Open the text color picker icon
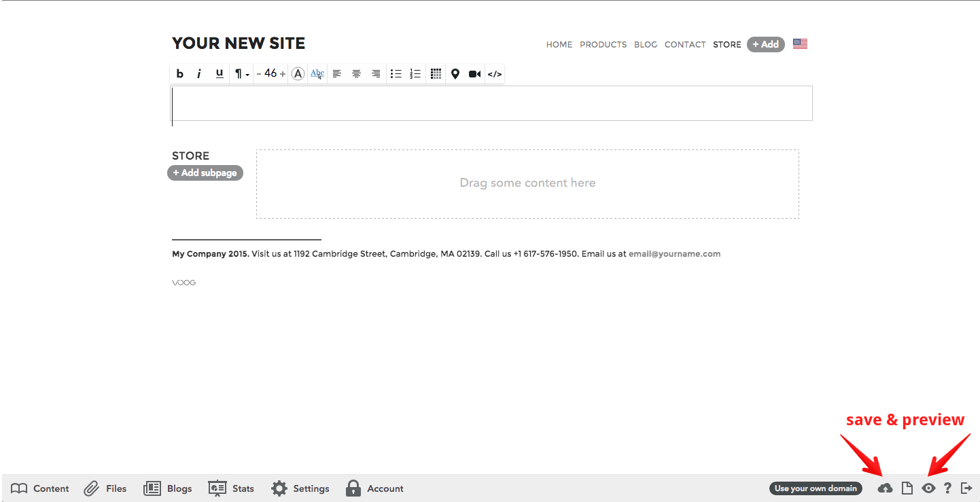Image resolution: width=980 pixels, height=502 pixels. tap(298, 74)
